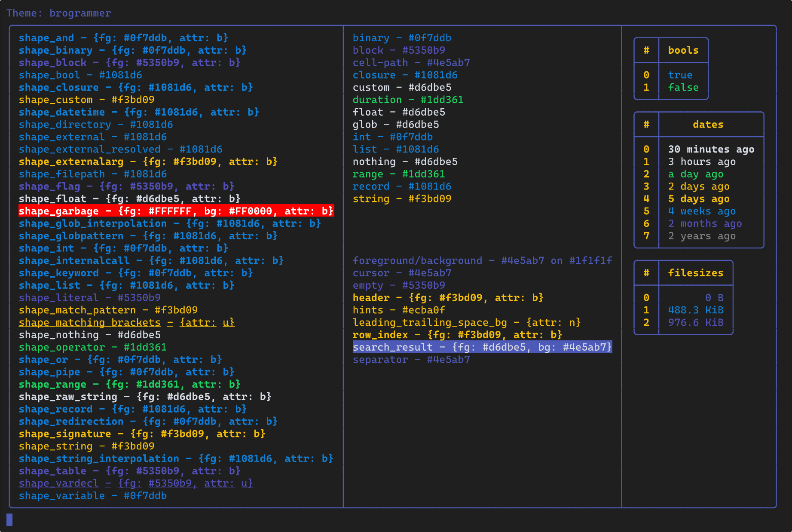Click the shape_externalarg entry

pyautogui.click(x=148, y=162)
